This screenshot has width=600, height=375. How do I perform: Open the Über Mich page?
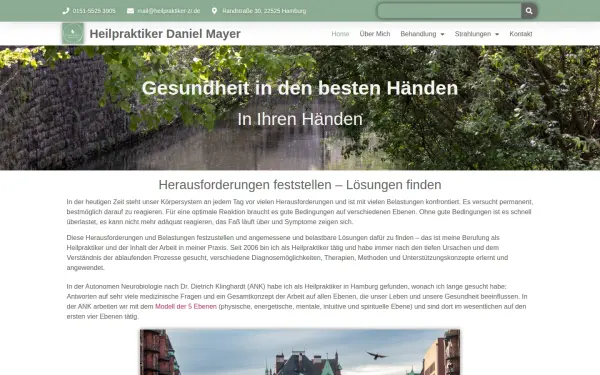click(375, 34)
